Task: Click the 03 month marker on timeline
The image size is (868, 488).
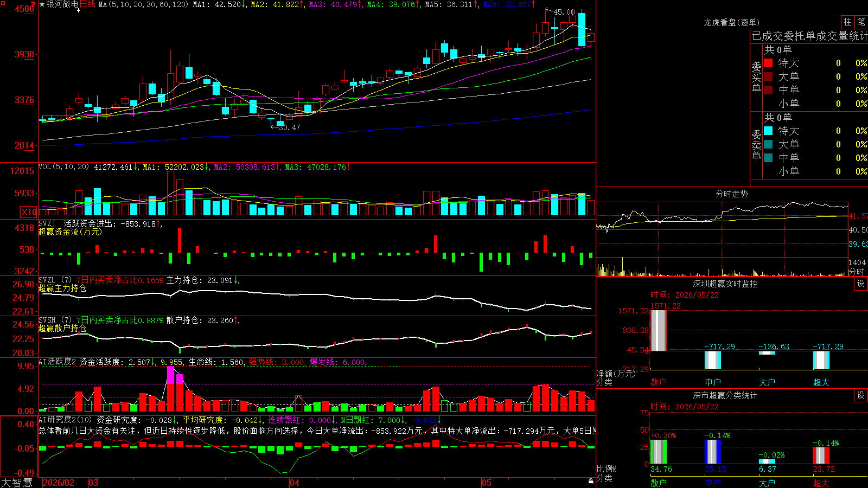Action: pyautogui.click(x=93, y=483)
